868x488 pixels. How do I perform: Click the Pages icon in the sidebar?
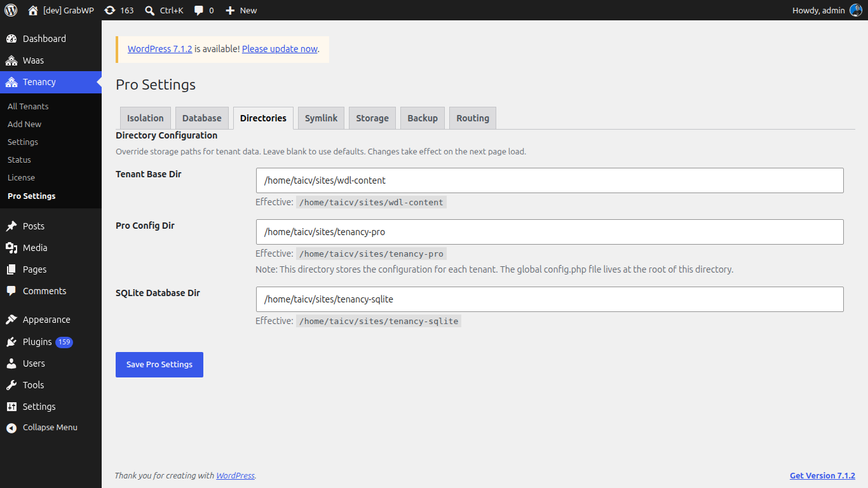click(11, 269)
